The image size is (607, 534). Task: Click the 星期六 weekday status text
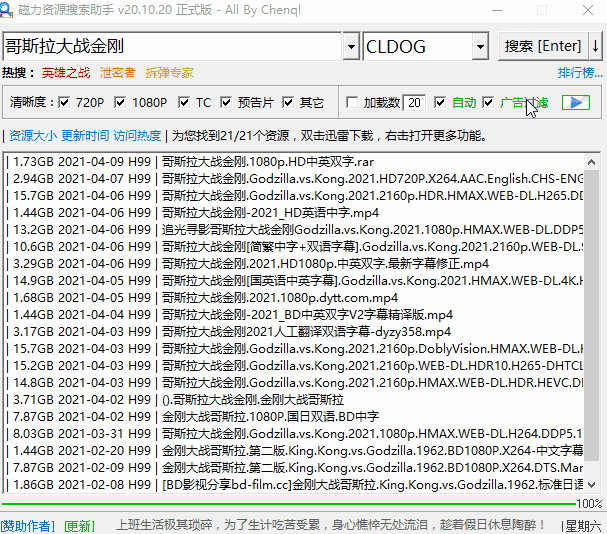[x=583, y=526]
